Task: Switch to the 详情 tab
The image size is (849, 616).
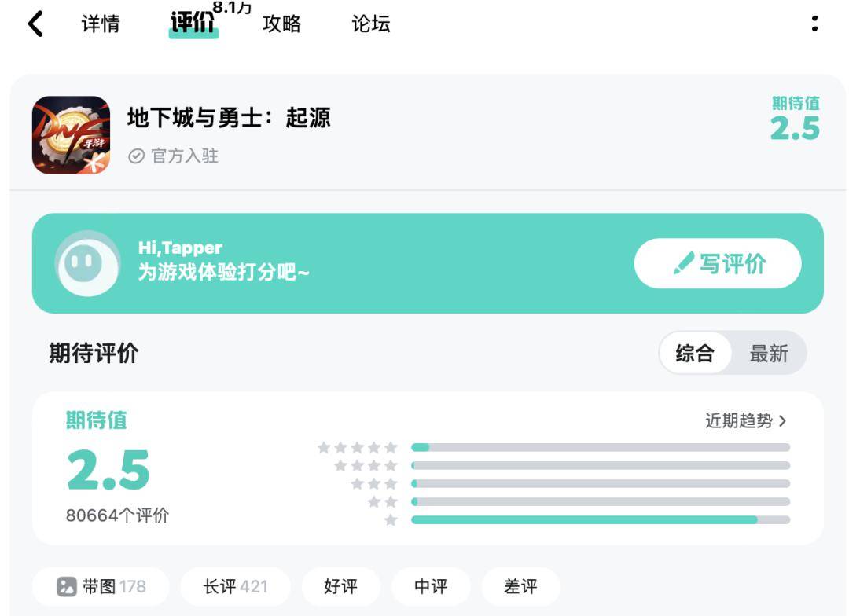Action: 101,24
